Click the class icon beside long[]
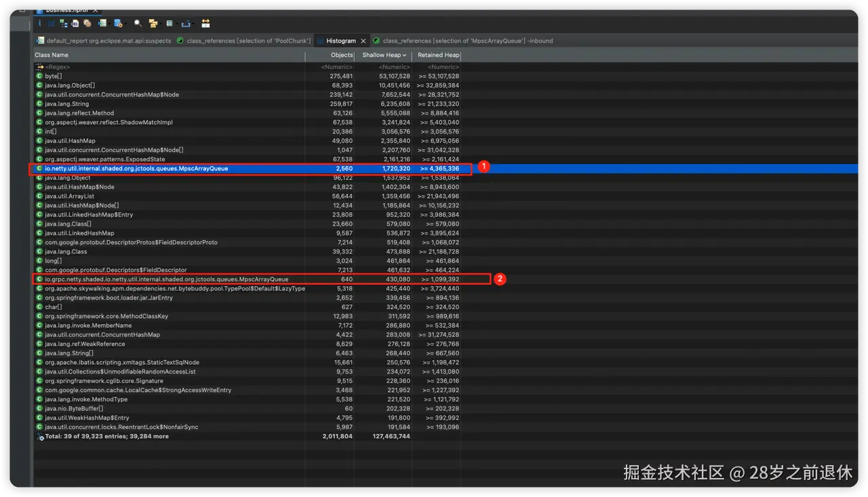 click(39, 260)
